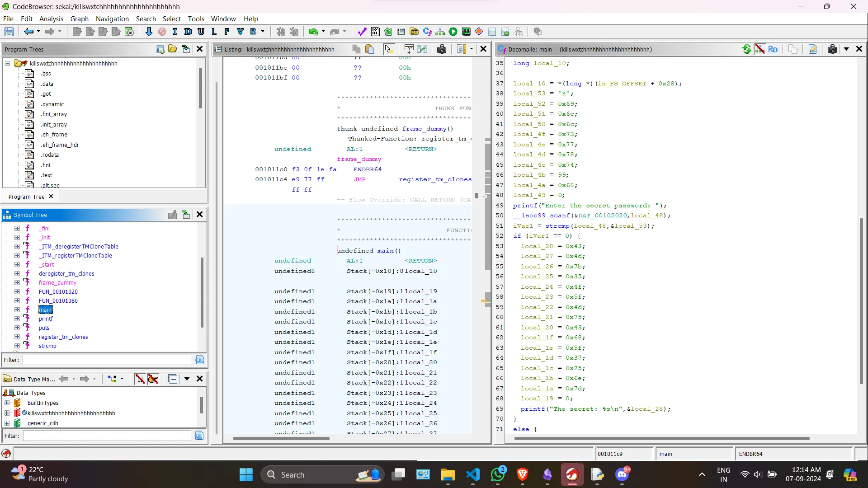Expand the main function node in Symbol Tree
Image resolution: width=868 pixels, height=488 pixels.
pyautogui.click(x=17, y=310)
